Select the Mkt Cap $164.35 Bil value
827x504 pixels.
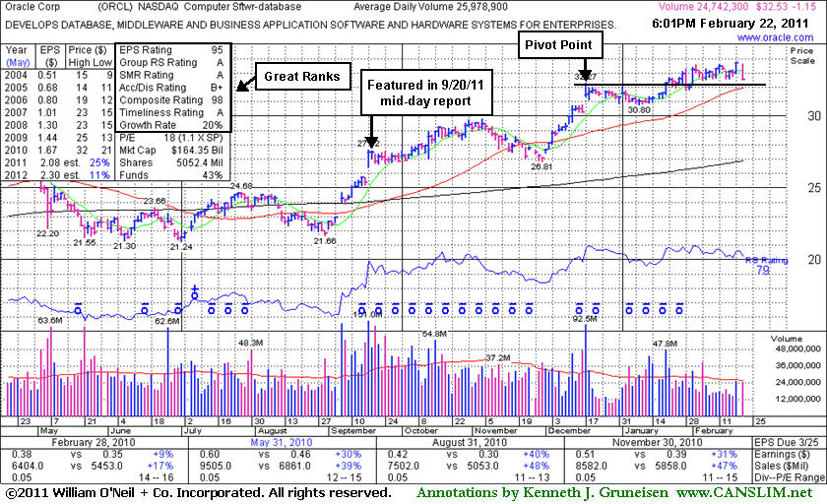click(x=197, y=151)
